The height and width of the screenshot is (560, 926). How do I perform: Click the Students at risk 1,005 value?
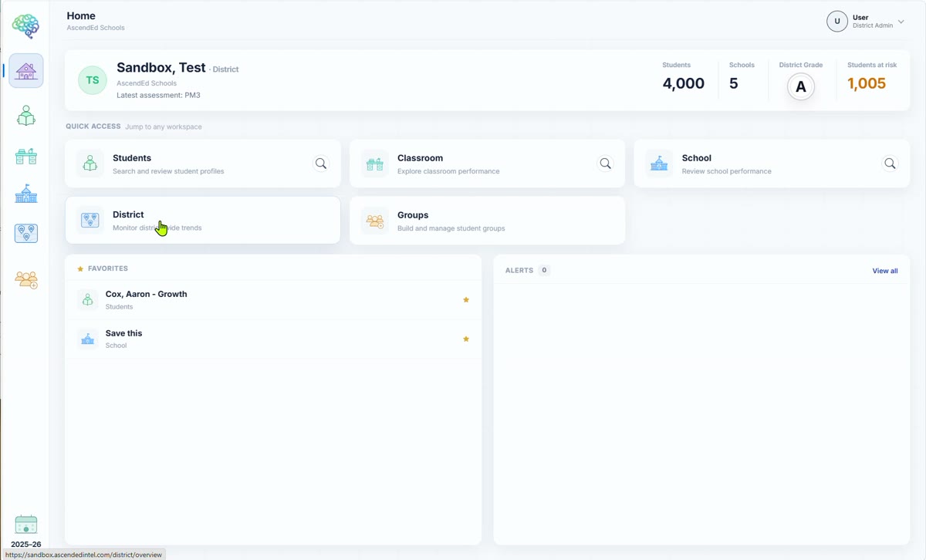(x=867, y=83)
